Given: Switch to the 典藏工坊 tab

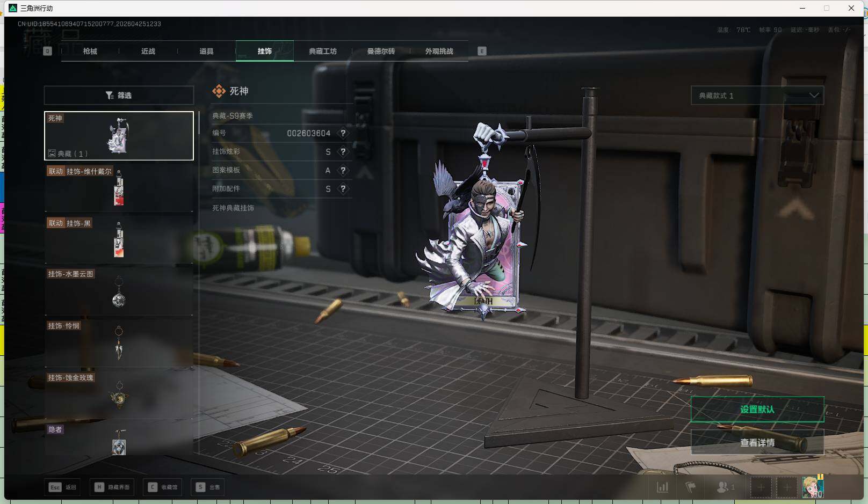Looking at the screenshot, I should click(322, 52).
